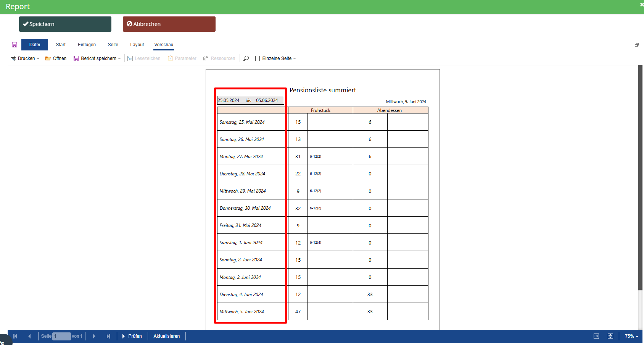Open the Datei tab
The width and height of the screenshot is (644, 345).
35,45
